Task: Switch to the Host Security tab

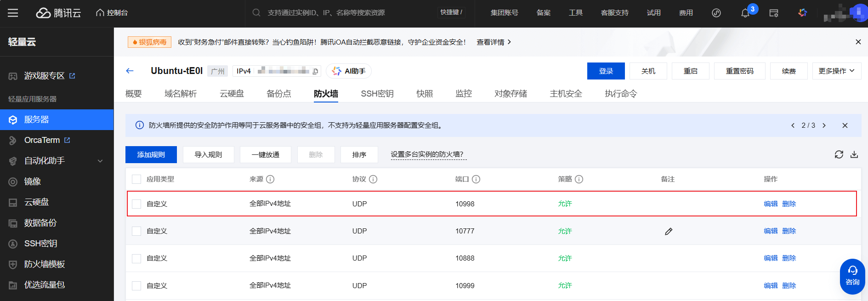Action: click(x=566, y=94)
